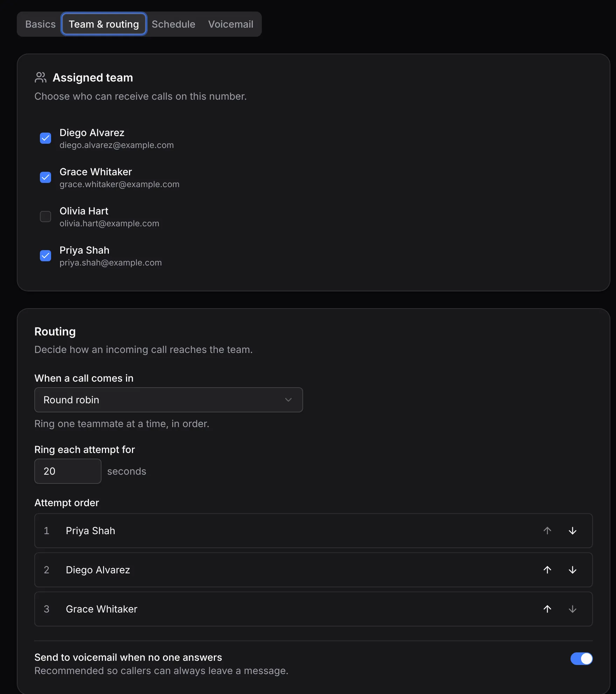The width and height of the screenshot is (616, 694).
Task: Focus the ring duration seconds field
Action: (x=68, y=471)
